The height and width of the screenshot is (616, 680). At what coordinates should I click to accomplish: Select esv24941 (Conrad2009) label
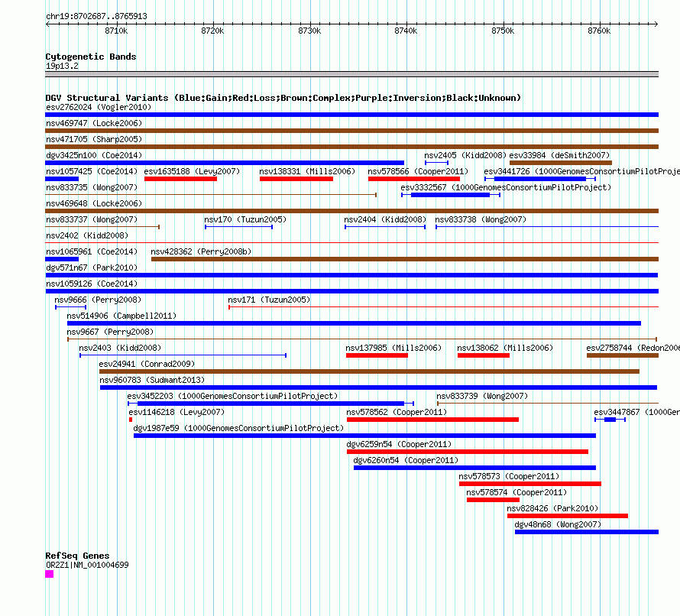pos(147,364)
